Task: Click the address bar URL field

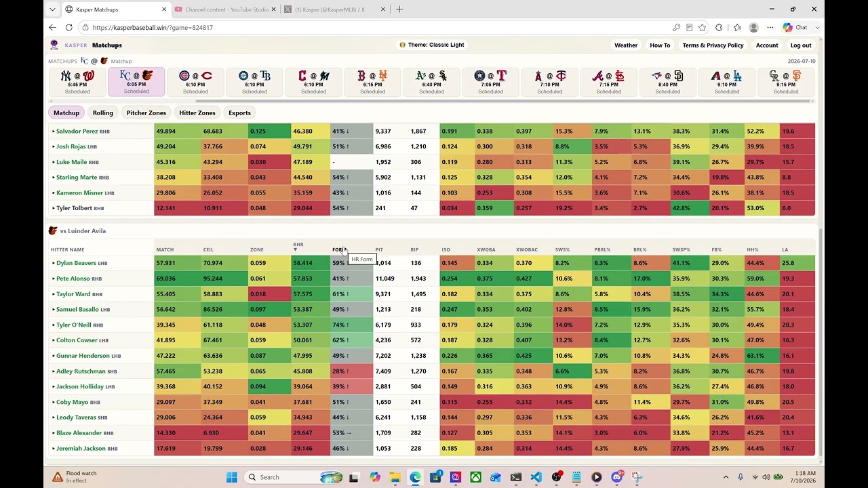Action: [373, 27]
